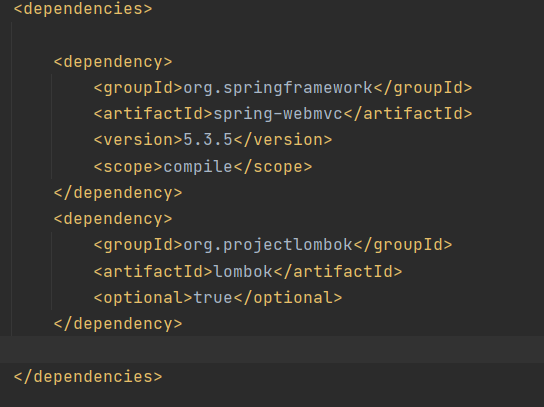This screenshot has width=544, height=407.
Task: Click the first opening dependency tag
Action: (113, 62)
